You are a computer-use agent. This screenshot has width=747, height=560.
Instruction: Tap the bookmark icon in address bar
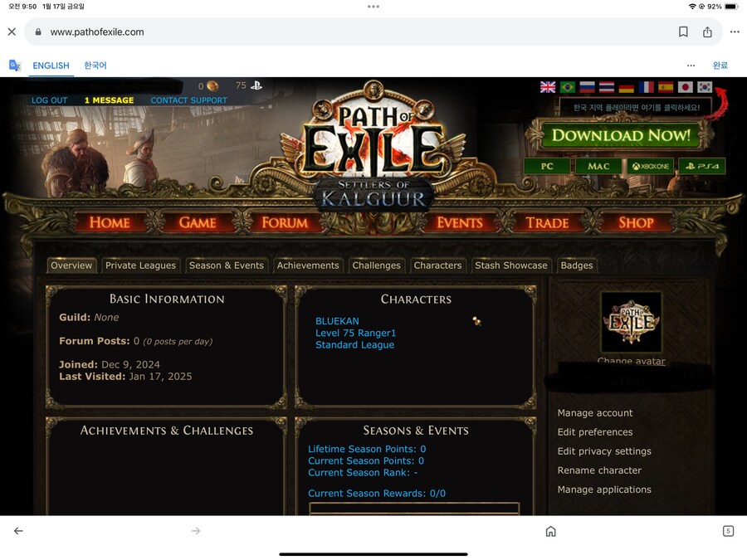[683, 32]
